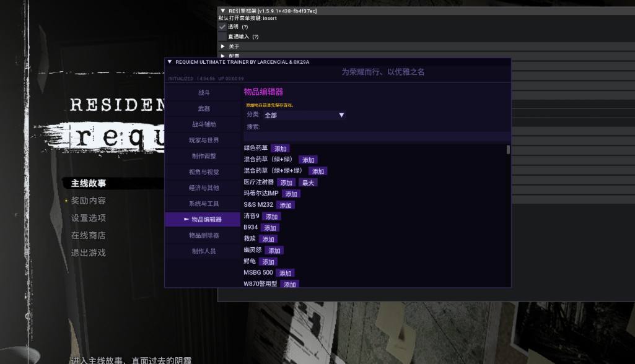
Task: Click 添加 beside B934
Action: click(270, 228)
